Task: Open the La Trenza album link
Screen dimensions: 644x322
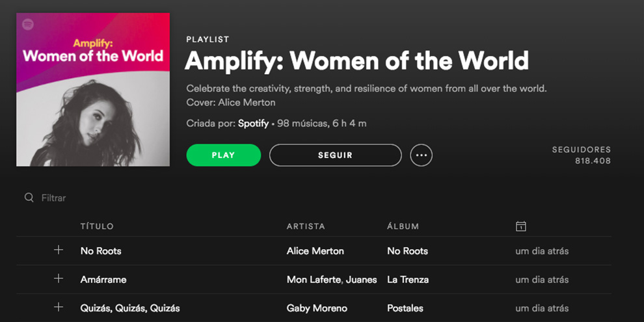Action: [x=408, y=280]
